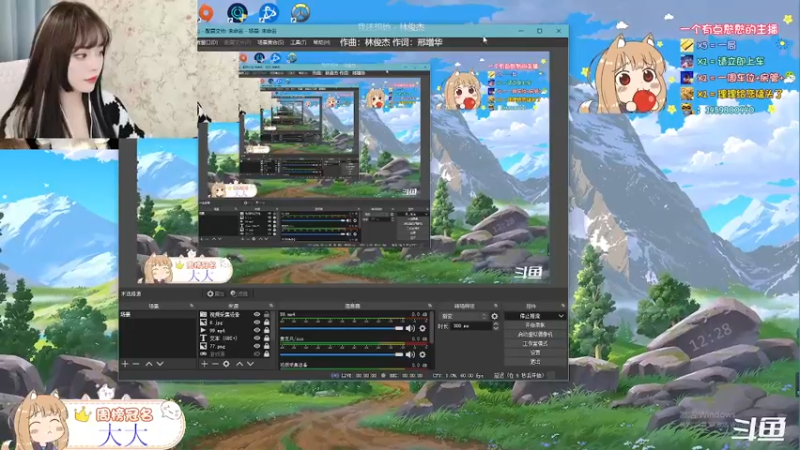Image resolution: width=800 pixels, height=450 pixels.
Task: Click the exit button in controls
Action: click(x=535, y=362)
